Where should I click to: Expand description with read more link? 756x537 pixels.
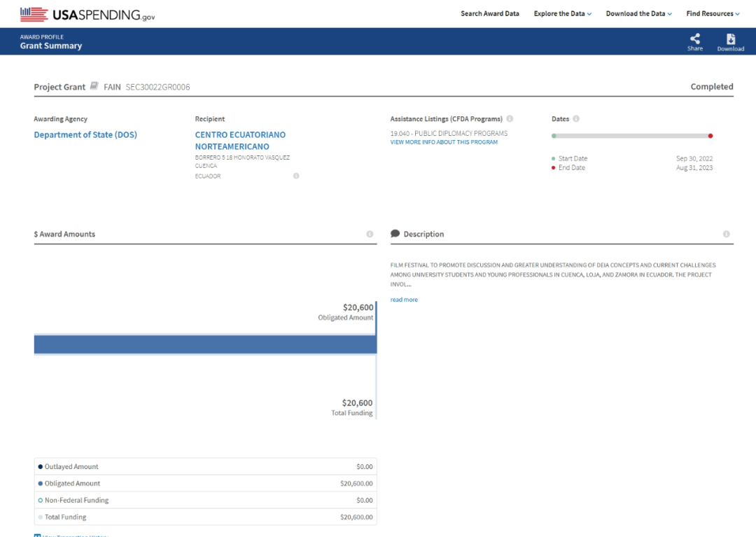point(404,300)
